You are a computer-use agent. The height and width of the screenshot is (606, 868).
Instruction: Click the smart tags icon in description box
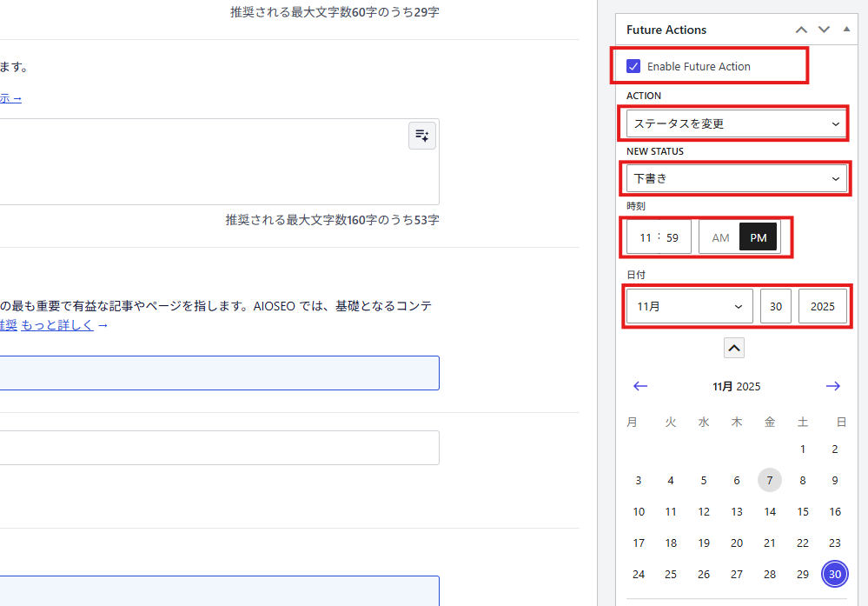[422, 136]
